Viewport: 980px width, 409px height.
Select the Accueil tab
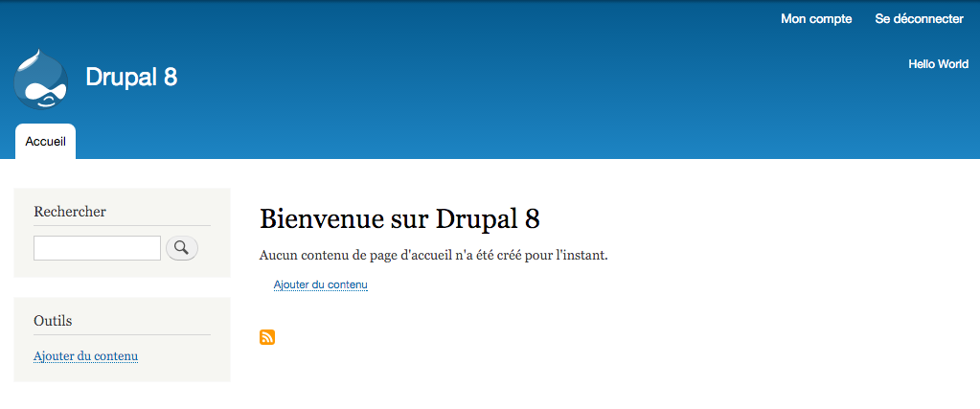(46, 142)
